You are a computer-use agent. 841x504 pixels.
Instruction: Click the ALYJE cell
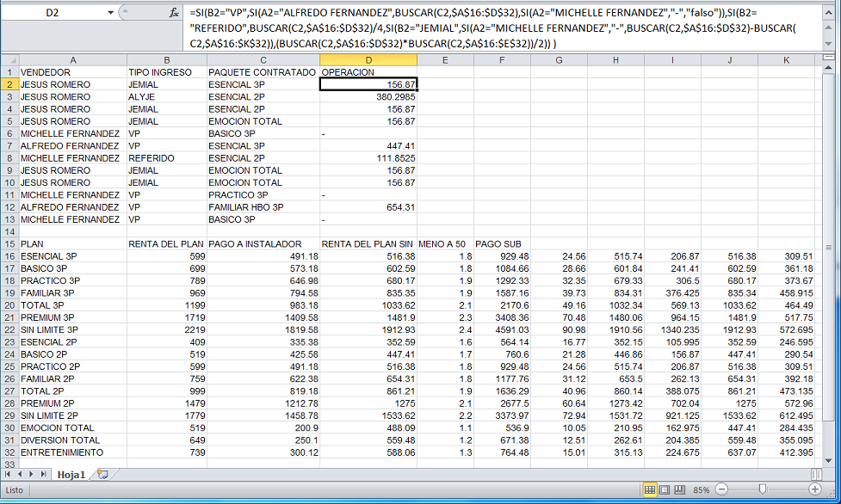click(x=167, y=97)
